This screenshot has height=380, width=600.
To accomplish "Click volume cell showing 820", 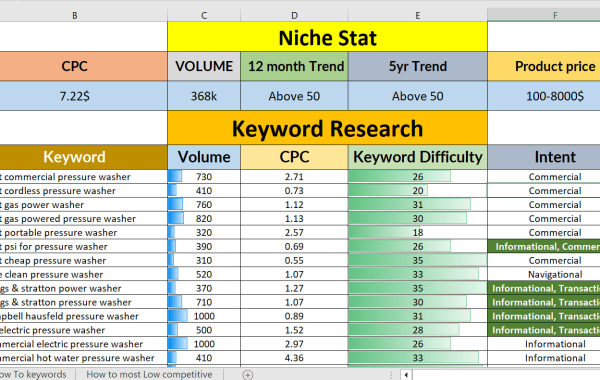I will point(204,219).
